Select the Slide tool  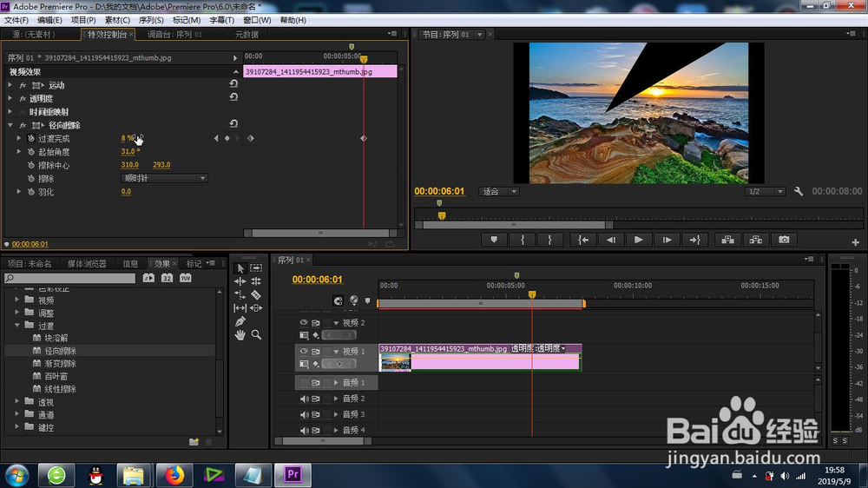(256, 308)
